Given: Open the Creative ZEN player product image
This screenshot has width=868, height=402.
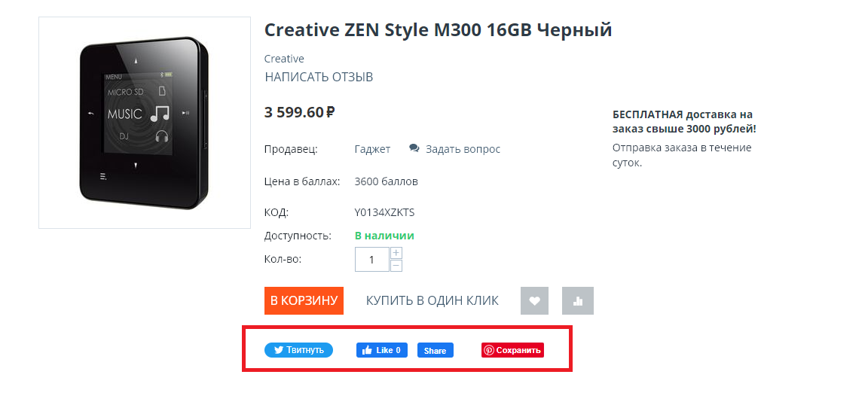Looking at the screenshot, I should click(x=145, y=123).
